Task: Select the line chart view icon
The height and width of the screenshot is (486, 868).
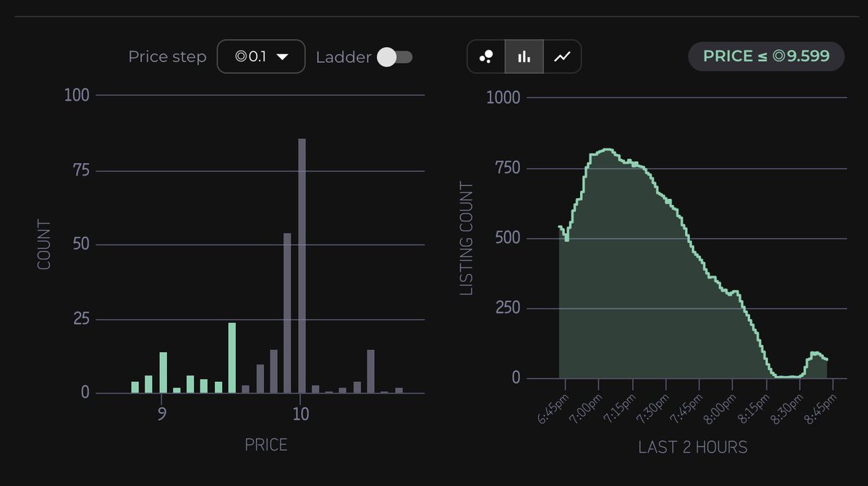Action: pyautogui.click(x=562, y=56)
